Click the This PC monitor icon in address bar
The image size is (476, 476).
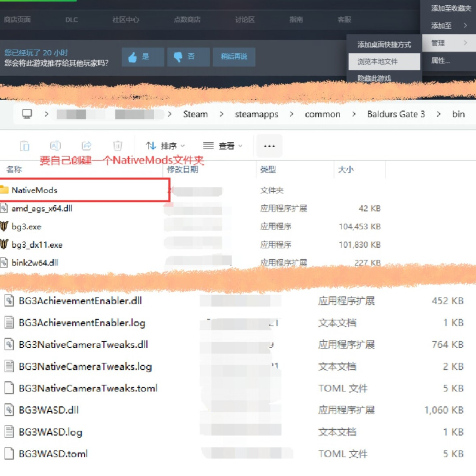pyautogui.click(x=27, y=114)
